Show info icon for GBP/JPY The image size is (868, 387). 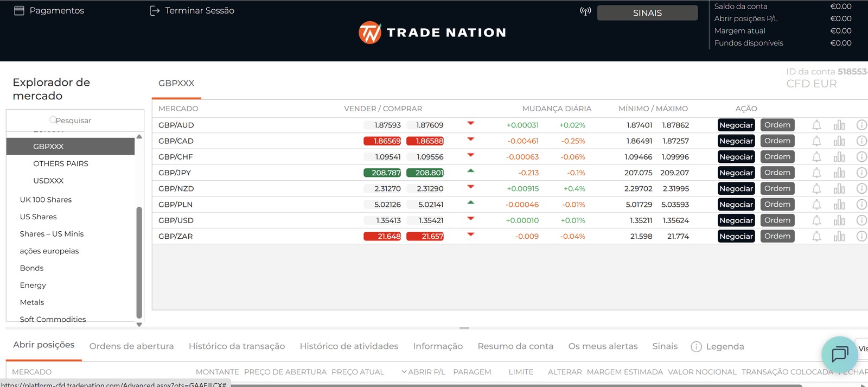pos(861,173)
